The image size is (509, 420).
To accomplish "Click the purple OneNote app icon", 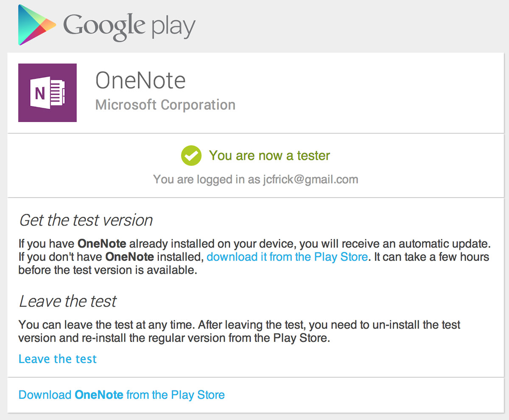I will 48,93.
